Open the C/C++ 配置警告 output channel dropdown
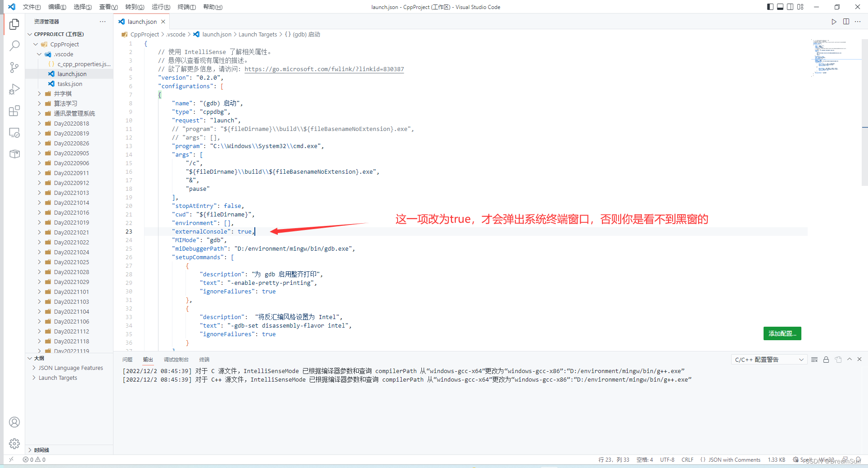The width and height of the screenshot is (868, 468). (769, 360)
